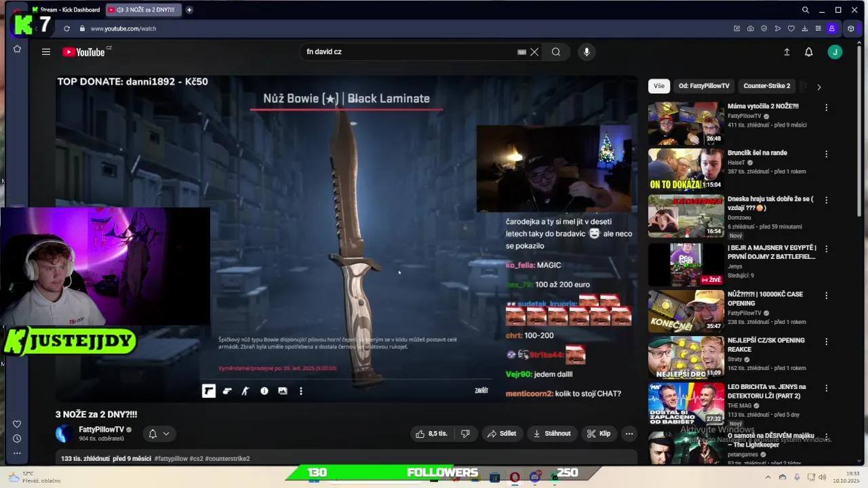Open the sidebar heart icon

tap(17, 424)
